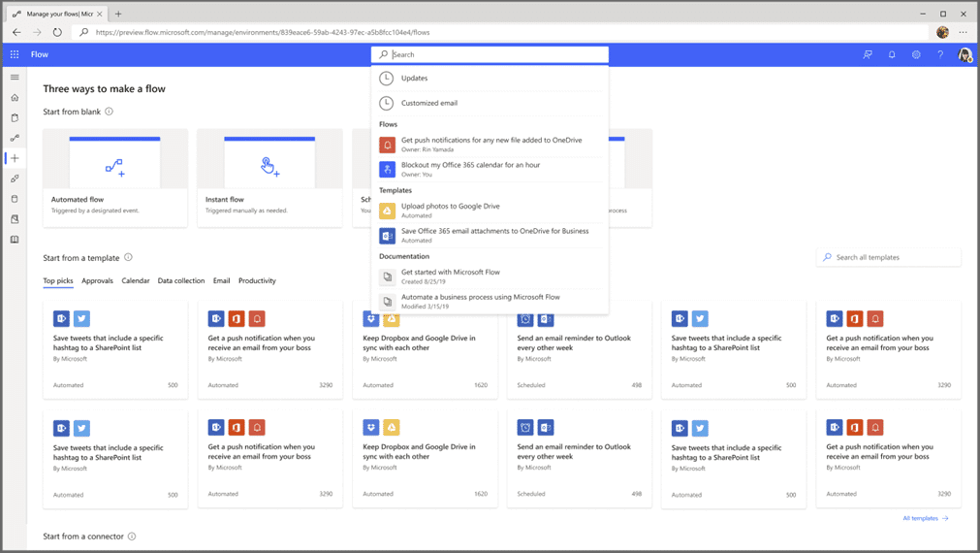Open My flows in the sidebar
This screenshot has height=553, width=980.
(x=15, y=138)
